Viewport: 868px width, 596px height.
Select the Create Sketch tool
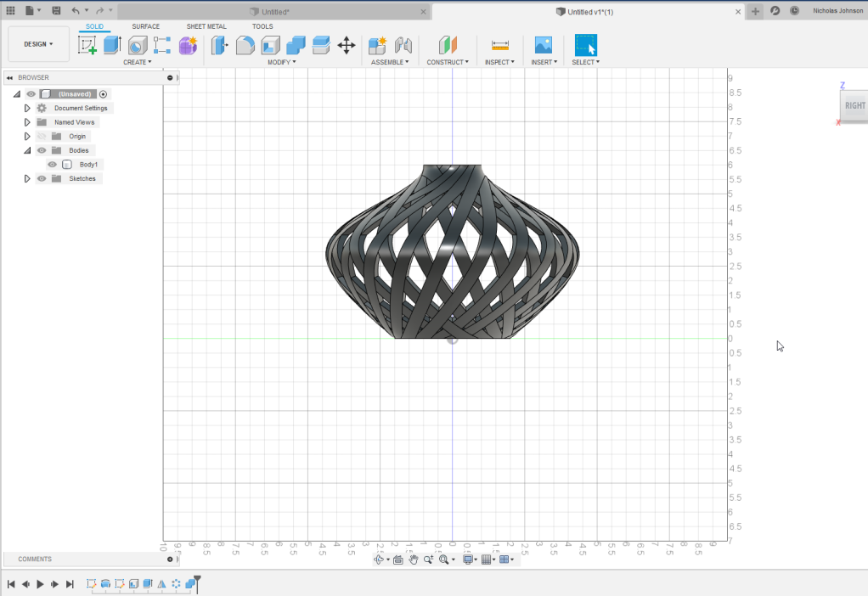coord(87,45)
